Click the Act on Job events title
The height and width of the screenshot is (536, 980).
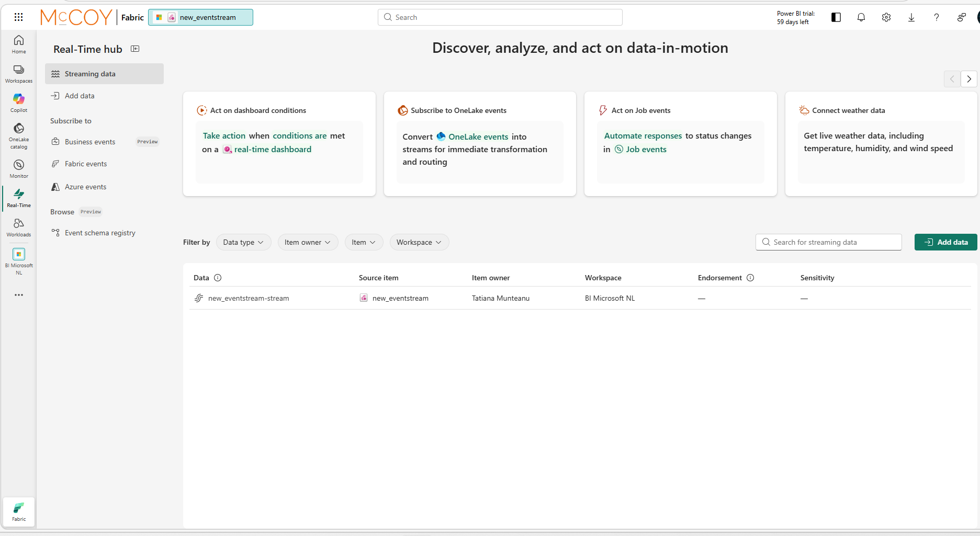pyautogui.click(x=641, y=110)
